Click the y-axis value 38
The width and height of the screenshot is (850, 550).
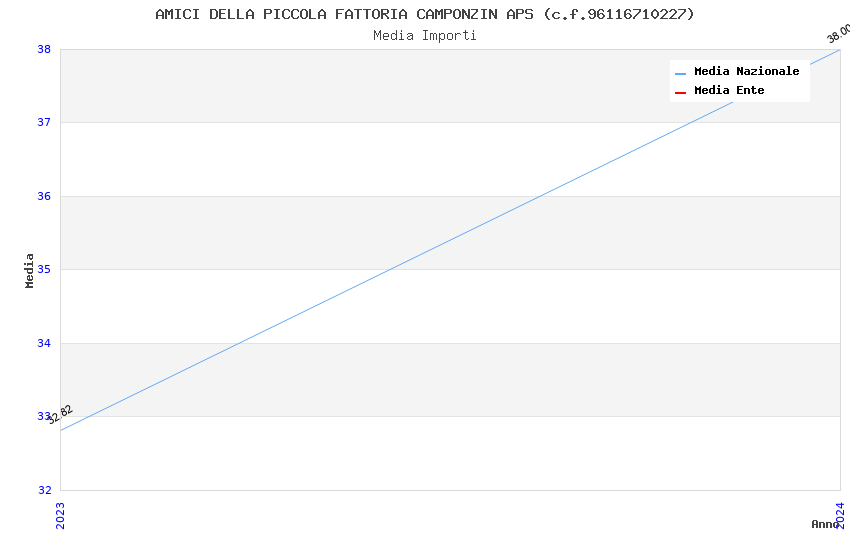click(44, 49)
